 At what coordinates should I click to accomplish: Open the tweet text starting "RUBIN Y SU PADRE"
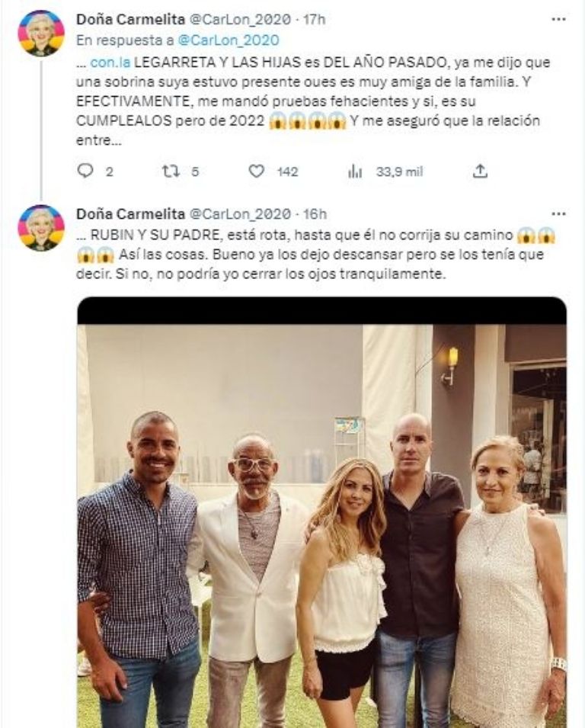pyautogui.click(x=305, y=255)
